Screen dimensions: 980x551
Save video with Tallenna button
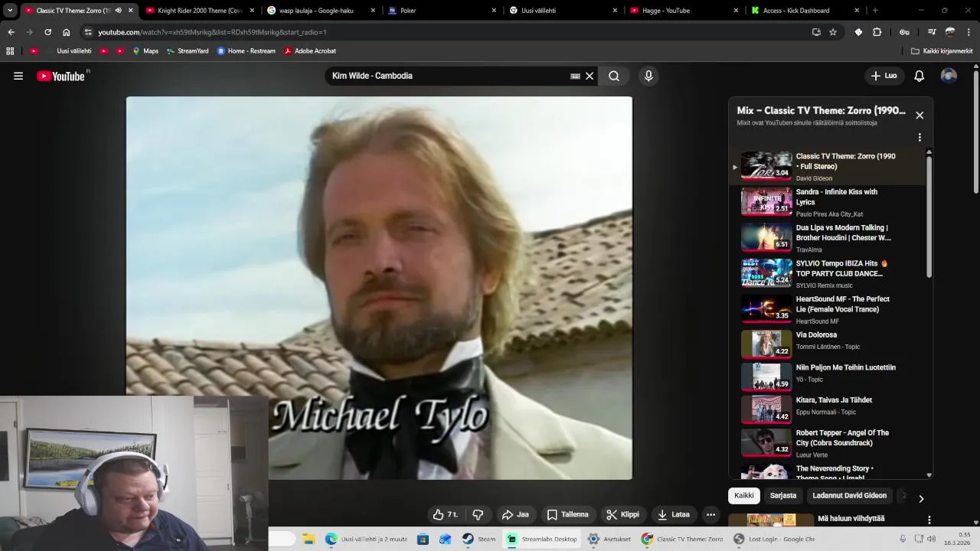pos(568,514)
